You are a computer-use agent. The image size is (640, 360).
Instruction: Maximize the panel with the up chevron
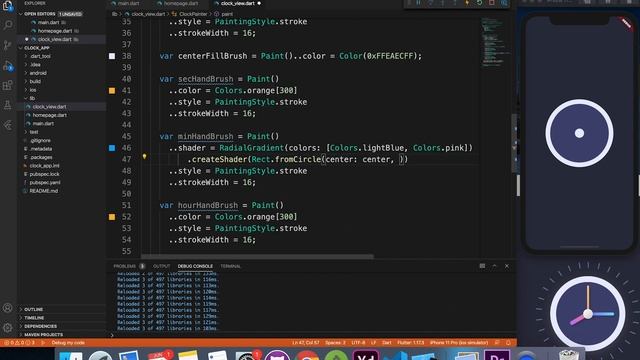(494, 266)
